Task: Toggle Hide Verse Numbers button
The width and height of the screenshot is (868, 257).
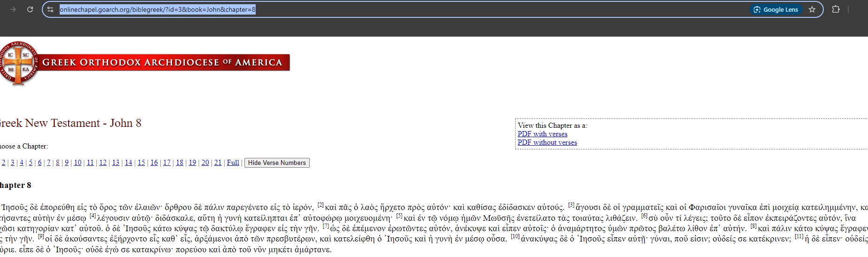Action: coord(277,163)
